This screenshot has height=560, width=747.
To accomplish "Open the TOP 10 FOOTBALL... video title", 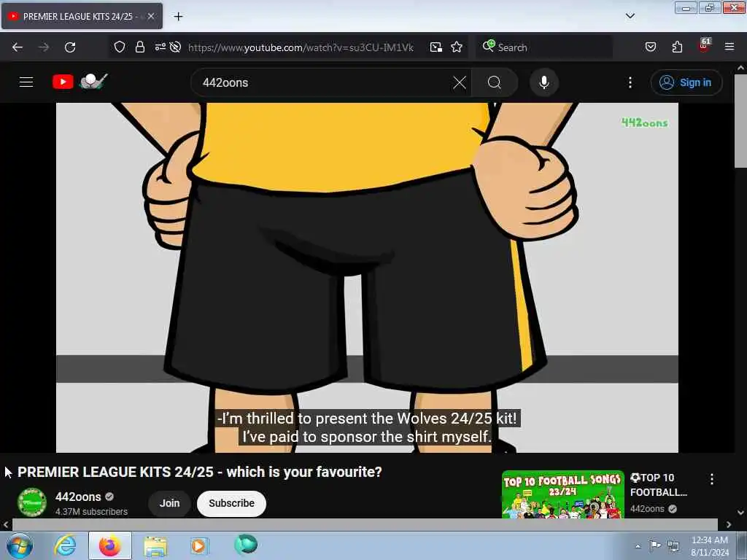I will (659, 485).
